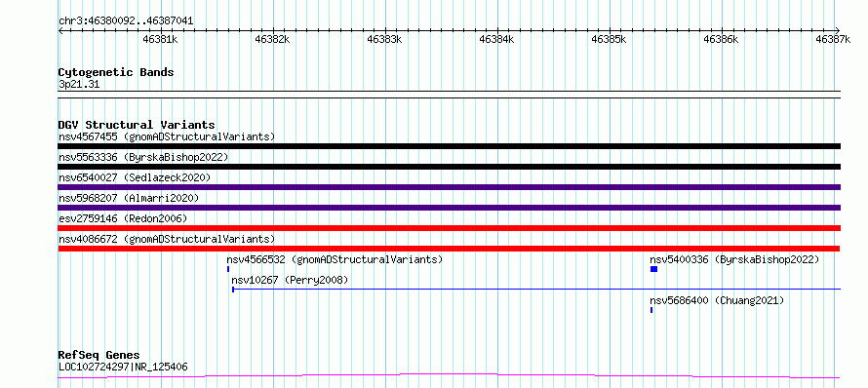Viewport: 868px width, 388px height.
Task: Select variant label nsv10267 (Perry2008)
Action: click(290, 280)
